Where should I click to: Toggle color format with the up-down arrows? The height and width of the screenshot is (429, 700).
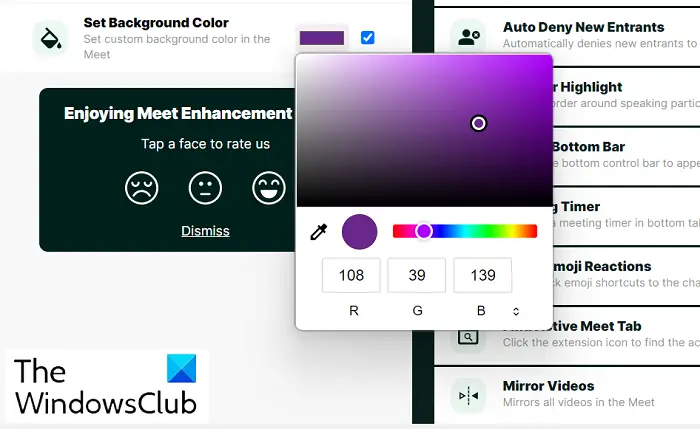pos(516,312)
